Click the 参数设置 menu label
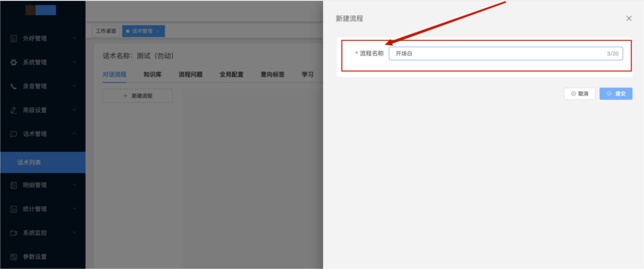 click(35, 257)
